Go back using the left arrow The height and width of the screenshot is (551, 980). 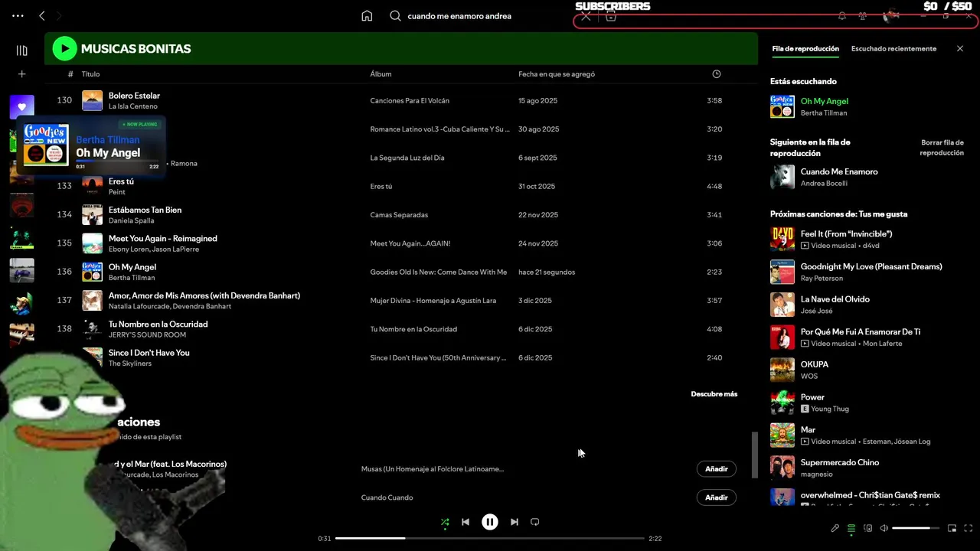tap(42, 15)
